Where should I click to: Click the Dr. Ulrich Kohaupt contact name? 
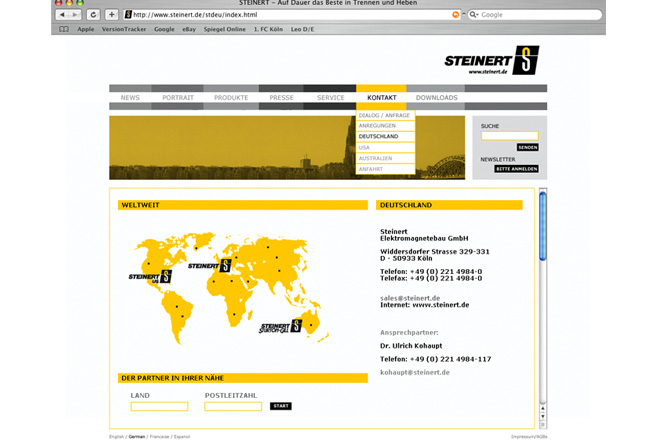[x=411, y=346]
